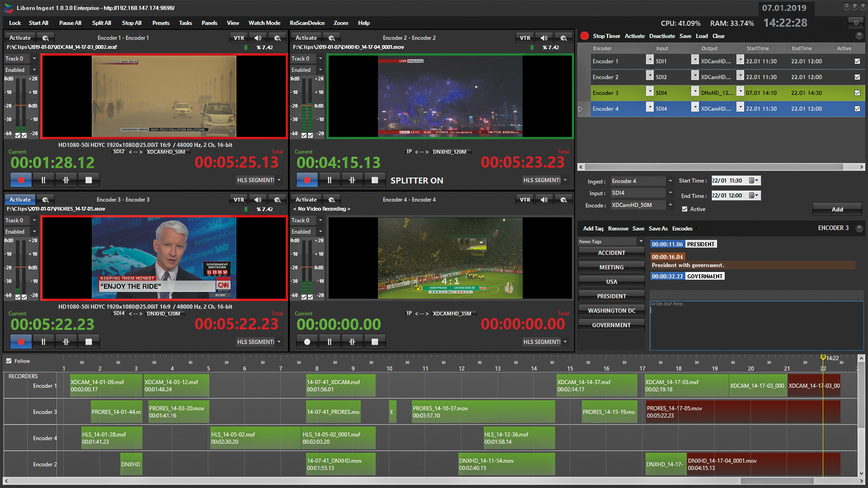
Task: Open the Panels menu
Action: pyautogui.click(x=209, y=23)
